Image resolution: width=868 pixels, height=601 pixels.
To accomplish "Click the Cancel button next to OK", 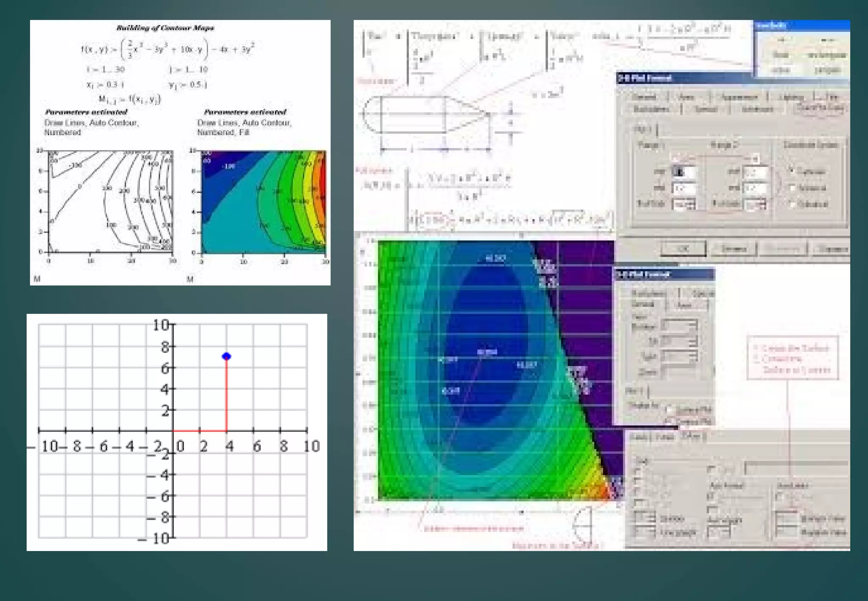I will click(734, 249).
